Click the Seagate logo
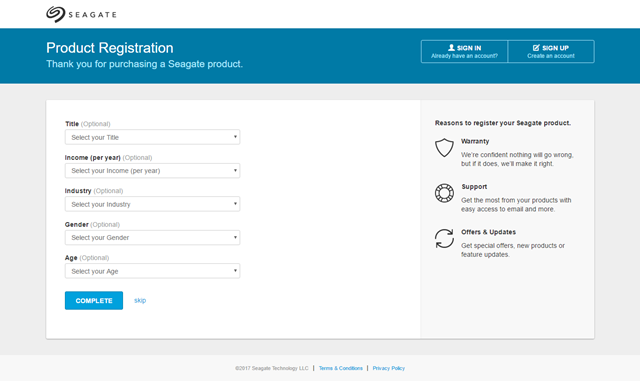This screenshot has height=381, width=640. point(81,14)
